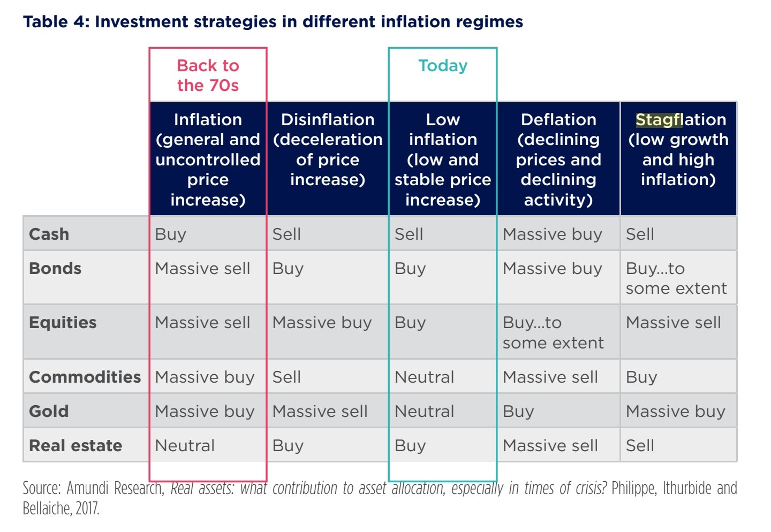Click Commodities 'Neutral' under Low inflation
Viewport: 771px width, 532px height.
point(424,377)
